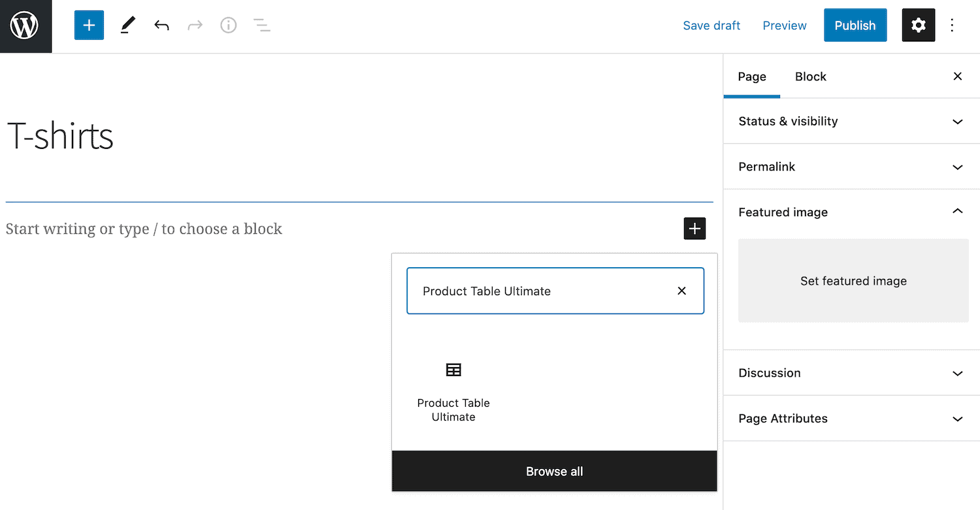Click the inline add block plus button
This screenshot has height=510, width=980.
pos(694,229)
